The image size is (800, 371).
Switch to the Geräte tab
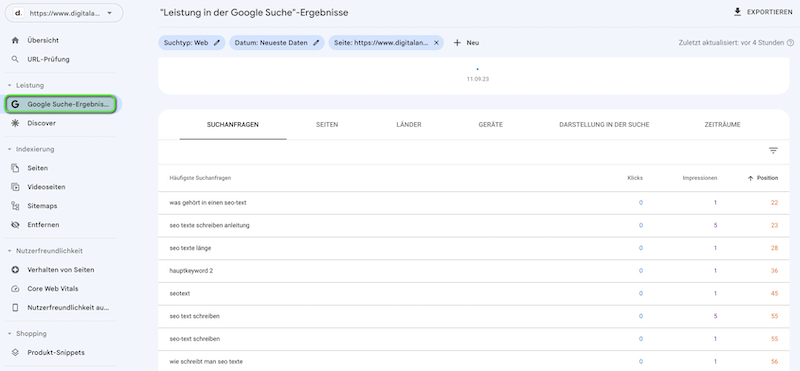(491, 125)
